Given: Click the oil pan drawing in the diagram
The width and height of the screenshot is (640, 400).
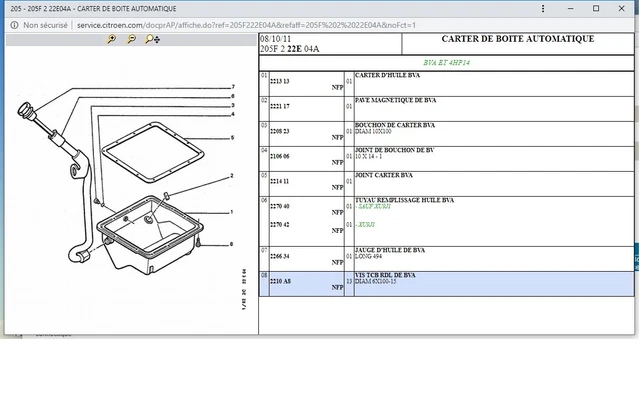Looking at the screenshot, I should click(150, 235).
